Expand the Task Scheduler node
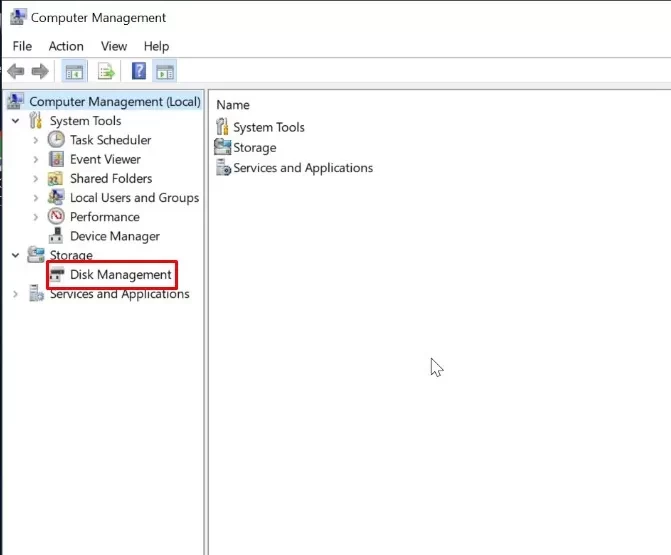The width and height of the screenshot is (671, 555). 36,140
